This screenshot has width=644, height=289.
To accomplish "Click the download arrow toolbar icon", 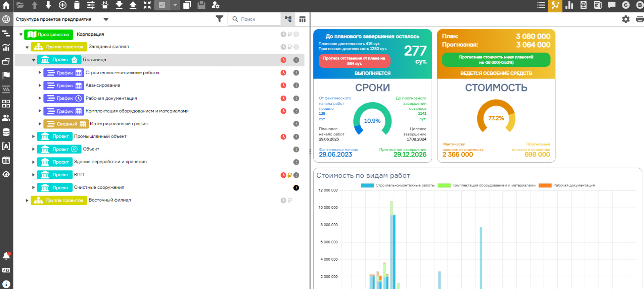I will tap(119, 5).
